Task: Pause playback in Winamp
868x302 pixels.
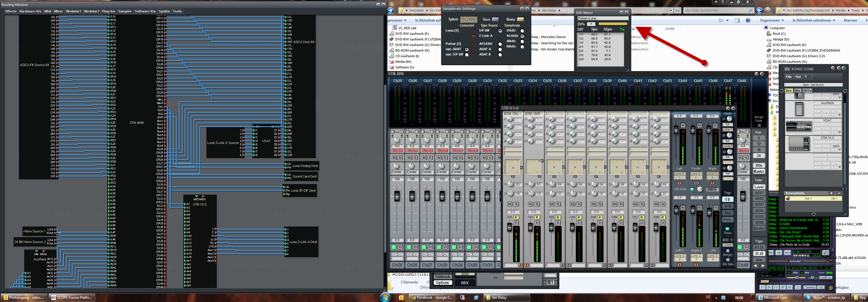Action: tap(776, 288)
